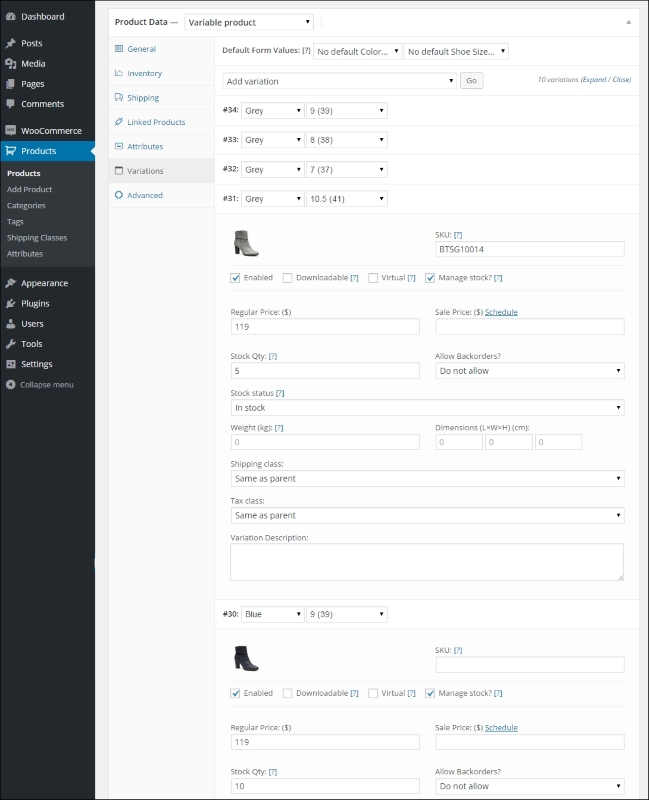
Task: Open the Add variation dropdown
Action: pyautogui.click(x=339, y=81)
